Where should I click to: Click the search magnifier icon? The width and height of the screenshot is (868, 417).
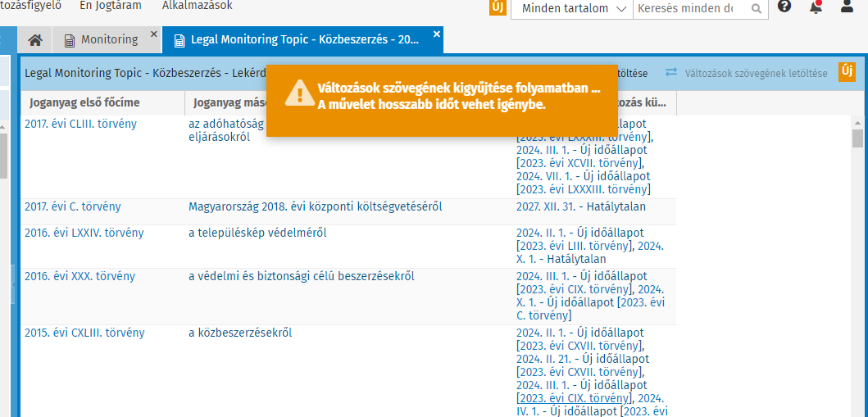coord(755,9)
